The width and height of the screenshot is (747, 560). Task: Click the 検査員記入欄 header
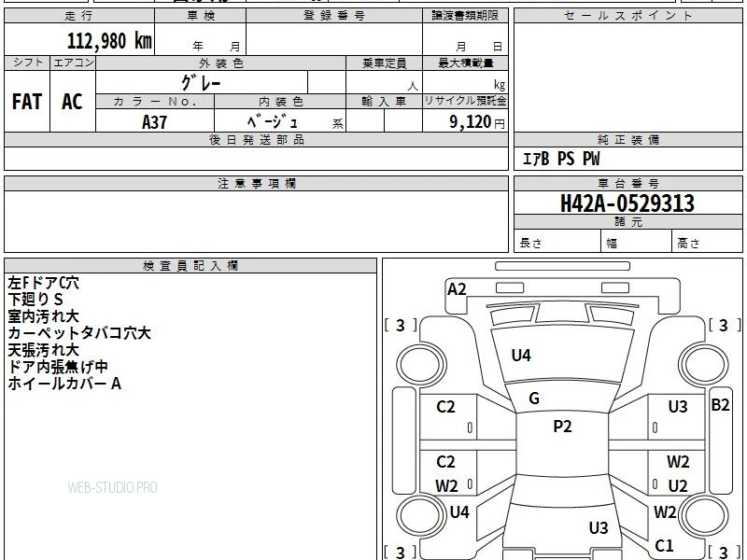click(x=190, y=266)
